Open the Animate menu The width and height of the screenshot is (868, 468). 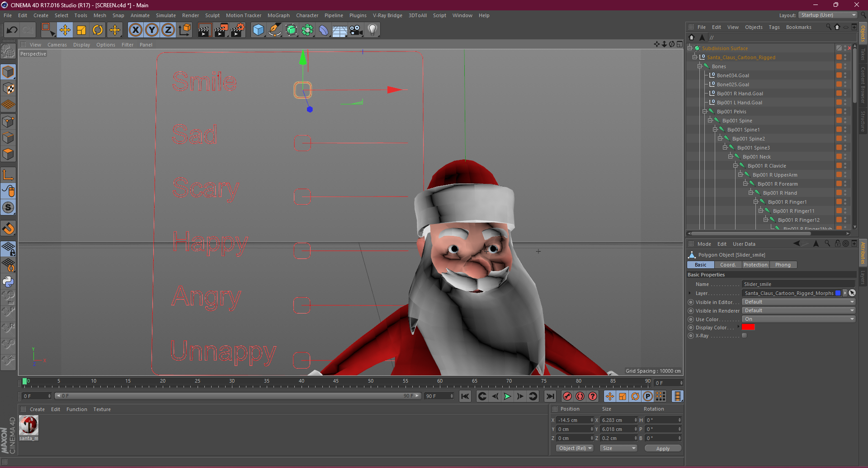pos(140,15)
